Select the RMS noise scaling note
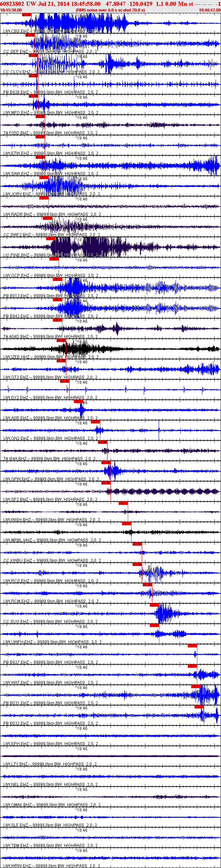This screenshot has width=221, height=868. [110, 10]
